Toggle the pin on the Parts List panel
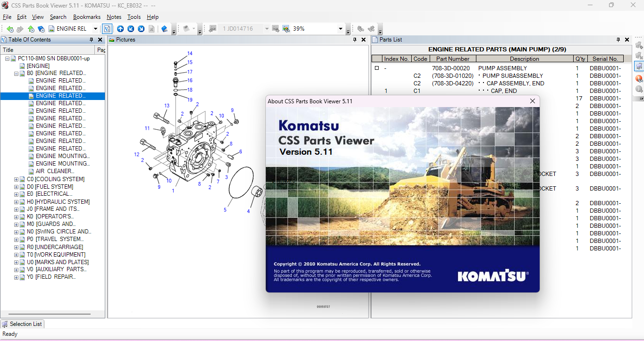The height and width of the screenshot is (341, 644). pos(618,40)
